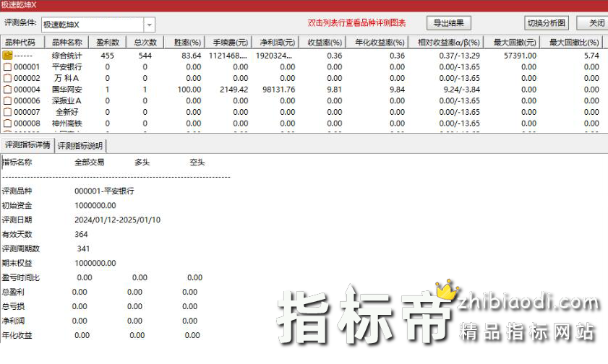
Task: Sort by the 净利润(元) column header
Action: [275, 42]
